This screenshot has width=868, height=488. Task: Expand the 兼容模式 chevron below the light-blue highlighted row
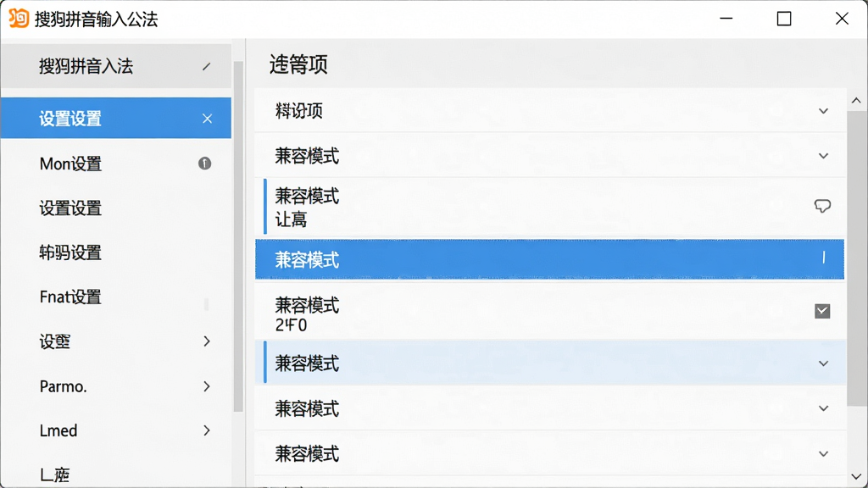(x=824, y=408)
